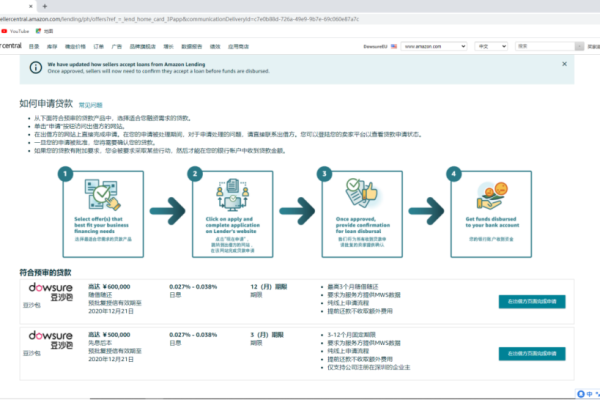Screen dimensions: 600x400
Task: Open a new browser tab
Action: 45,6
